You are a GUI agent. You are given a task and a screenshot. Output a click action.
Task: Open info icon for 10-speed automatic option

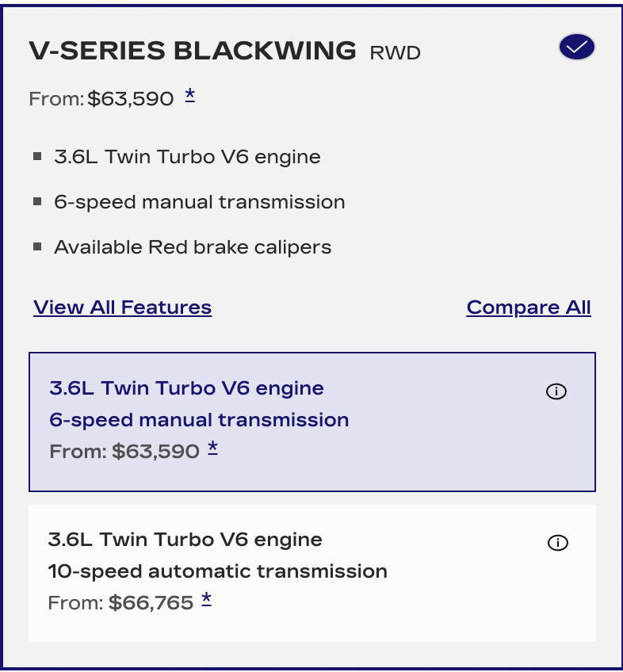pos(558,543)
